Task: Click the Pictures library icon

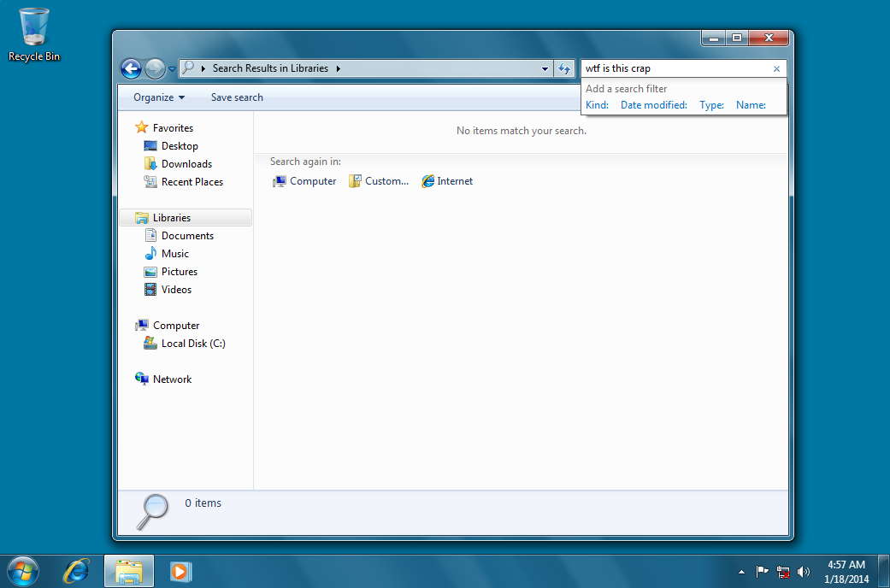Action: click(150, 271)
